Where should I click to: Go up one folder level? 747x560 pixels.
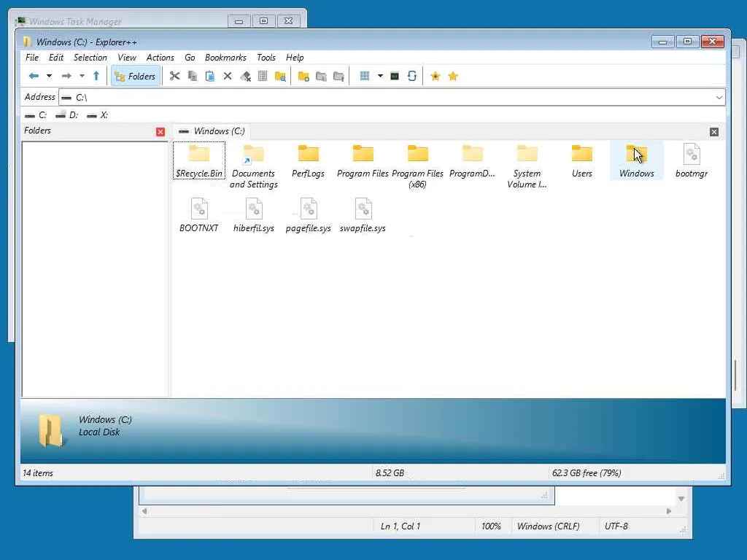pyautogui.click(x=96, y=76)
